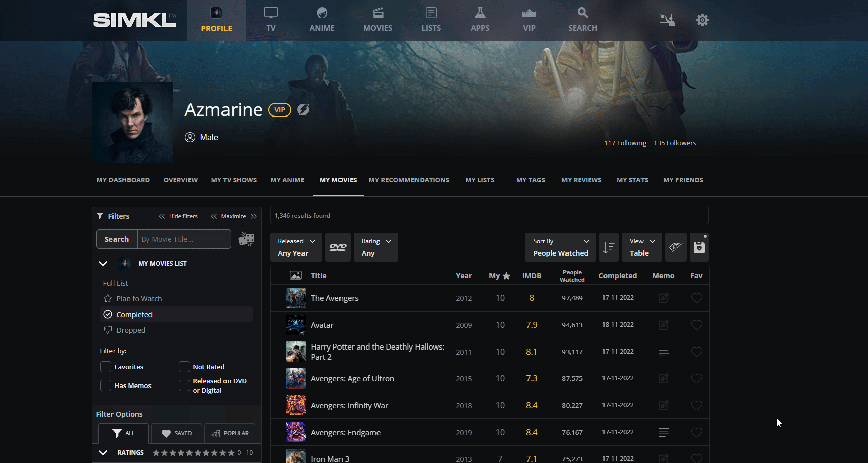Click the settings gear icon
868x463 pixels.
pyautogui.click(x=702, y=20)
